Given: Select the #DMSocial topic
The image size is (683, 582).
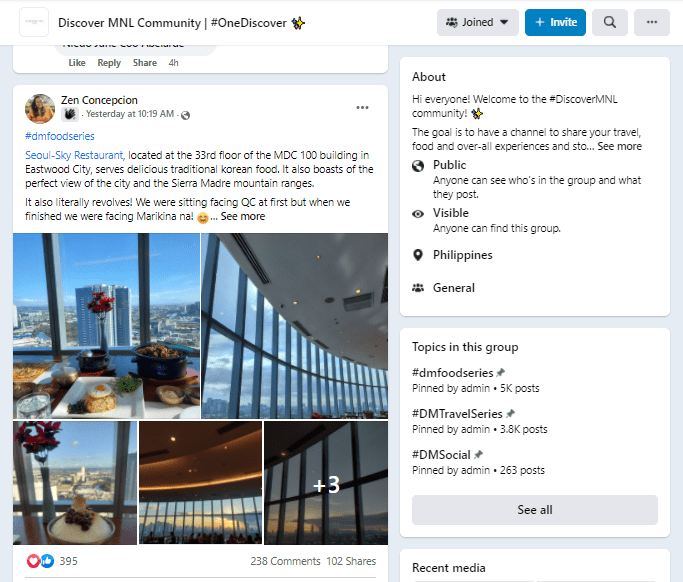Looking at the screenshot, I should point(441,455).
